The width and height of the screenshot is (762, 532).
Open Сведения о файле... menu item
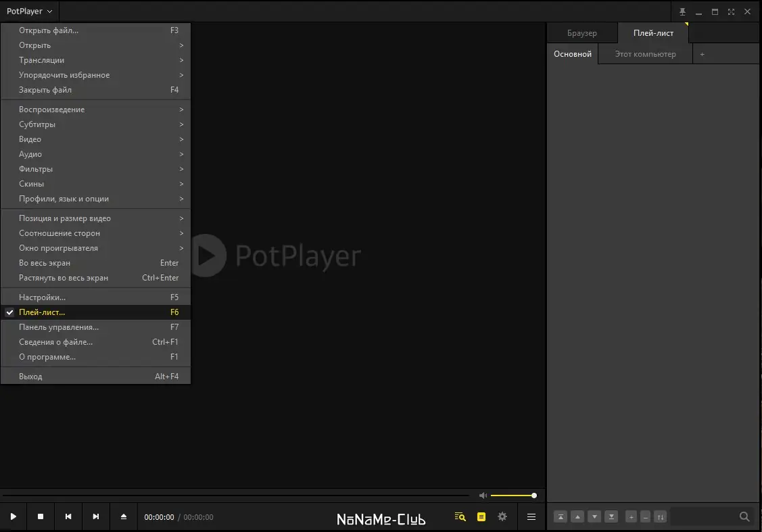tap(96, 342)
